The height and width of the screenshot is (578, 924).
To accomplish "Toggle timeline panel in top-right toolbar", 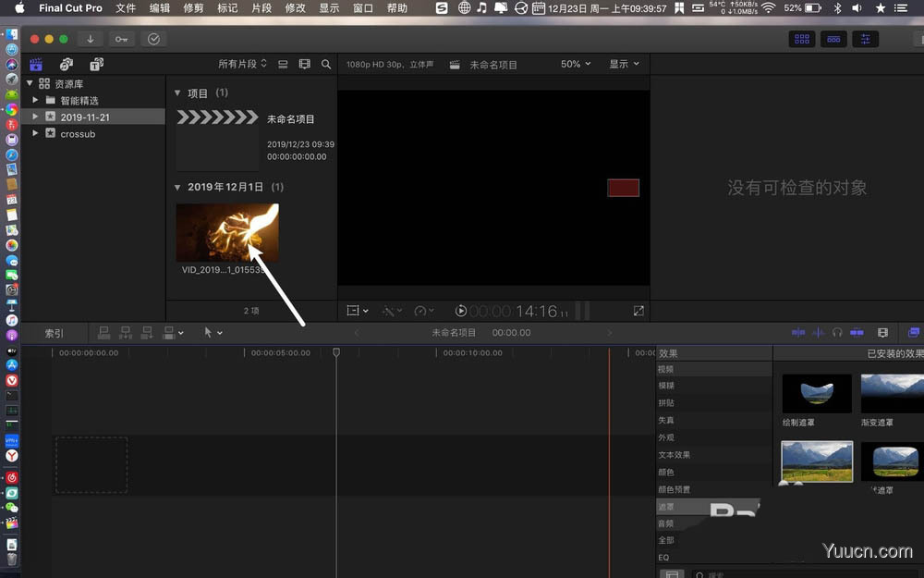I will pyautogui.click(x=833, y=39).
